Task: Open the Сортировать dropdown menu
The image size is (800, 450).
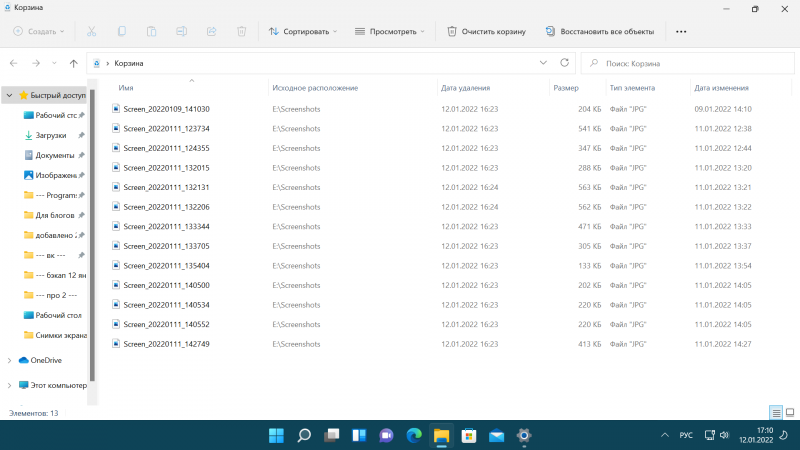Action: [x=303, y=31]
